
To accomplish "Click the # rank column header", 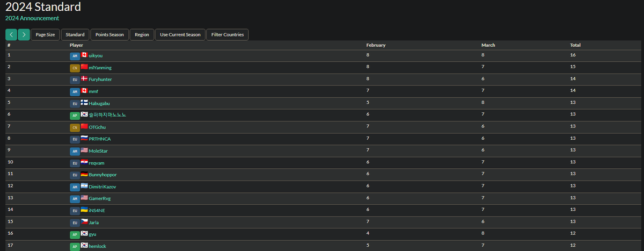I will coord(9,45).
